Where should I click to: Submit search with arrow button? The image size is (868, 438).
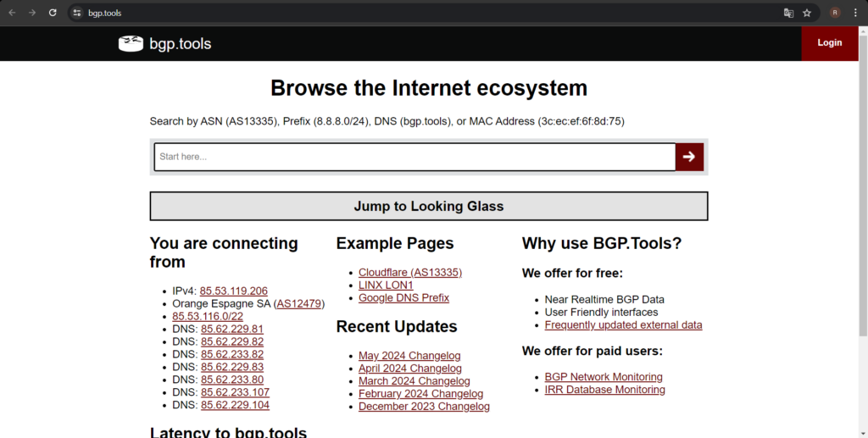tap(689, 157)
